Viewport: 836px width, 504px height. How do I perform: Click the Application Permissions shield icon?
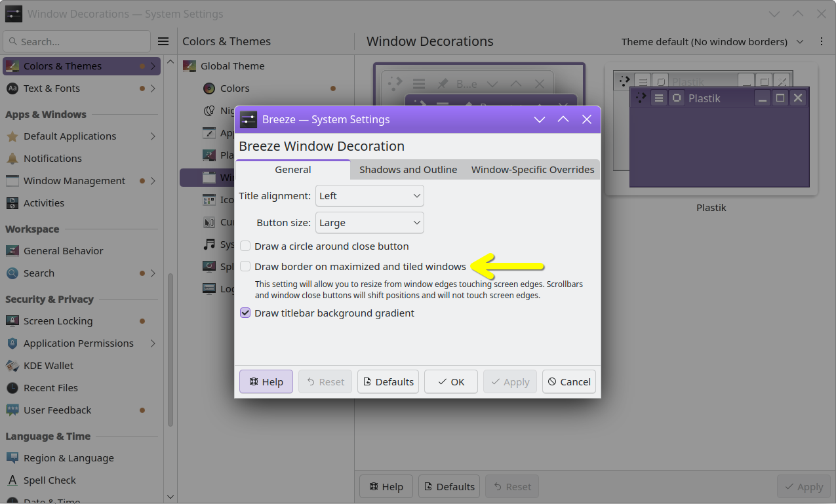click(12, 343)
